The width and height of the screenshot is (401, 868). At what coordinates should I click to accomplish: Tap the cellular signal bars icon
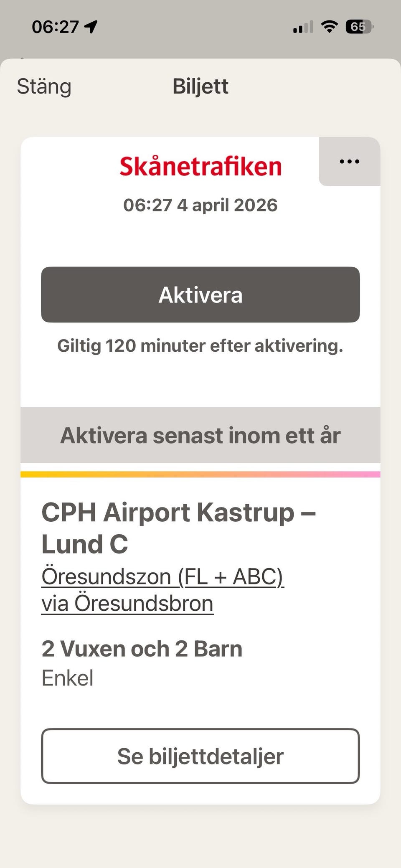303,28
